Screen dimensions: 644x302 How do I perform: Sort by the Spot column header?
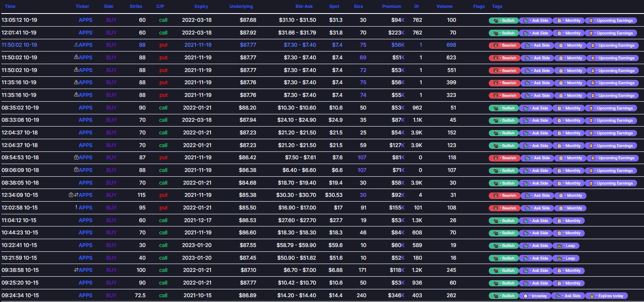click(334, 7)
